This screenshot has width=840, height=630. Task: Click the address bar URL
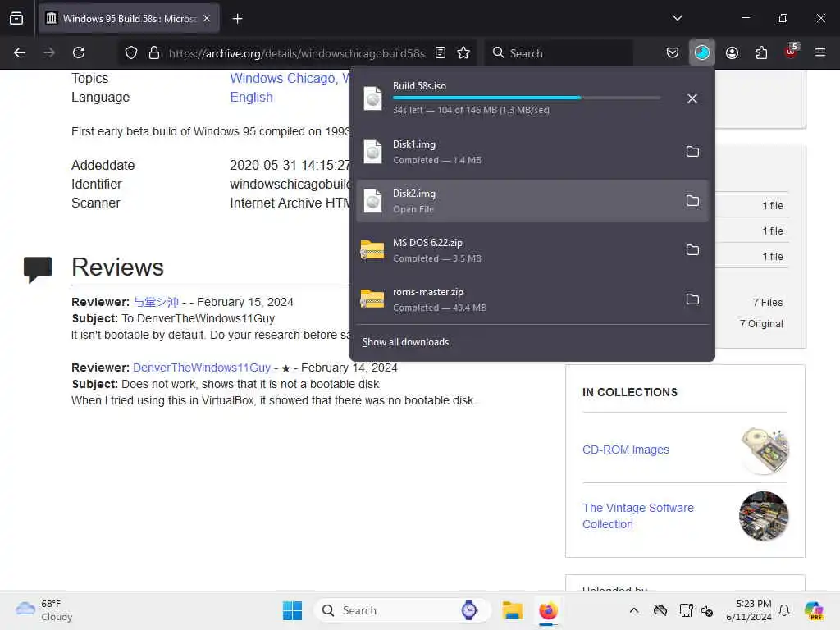tap(296, 53)
